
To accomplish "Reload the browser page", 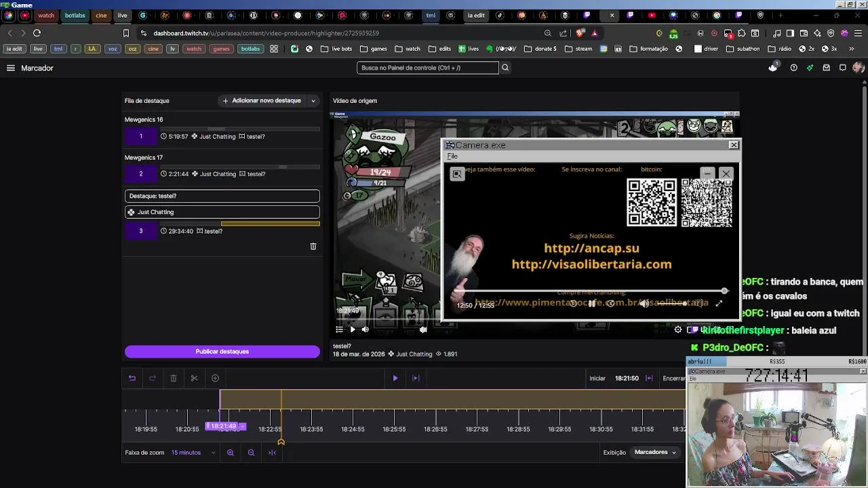I will point(37,33).
